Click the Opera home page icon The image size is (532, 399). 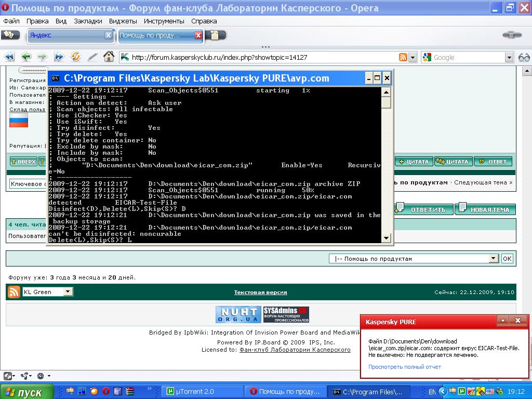coord(109,57)
